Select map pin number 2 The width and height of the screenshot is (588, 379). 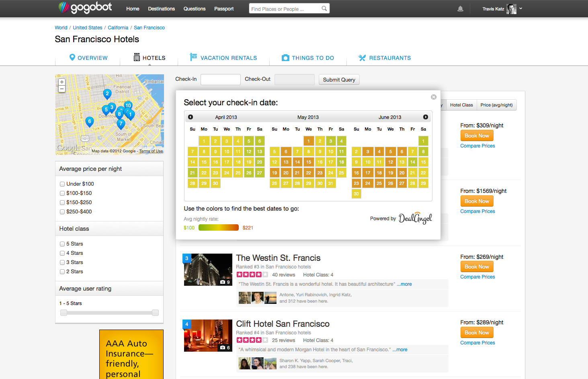click(107, 94)
